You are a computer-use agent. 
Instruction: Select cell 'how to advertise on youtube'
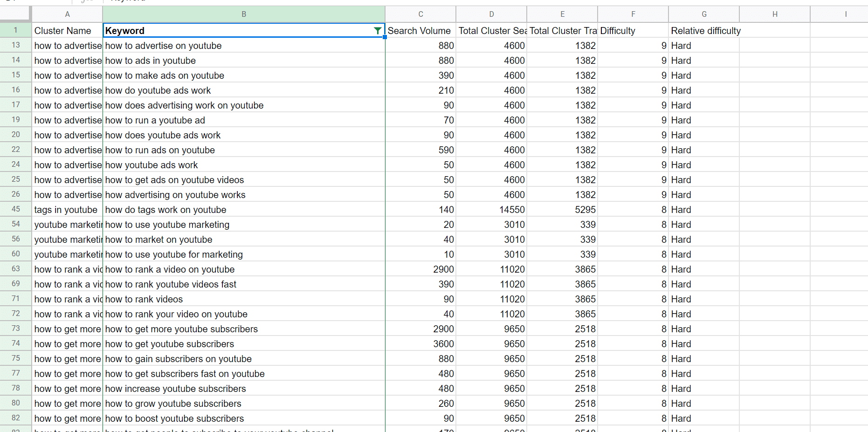(x=244, y=46)
